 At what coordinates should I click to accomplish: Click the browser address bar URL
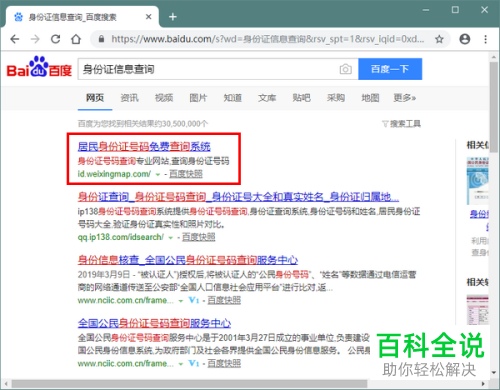[x=268, y=39]
